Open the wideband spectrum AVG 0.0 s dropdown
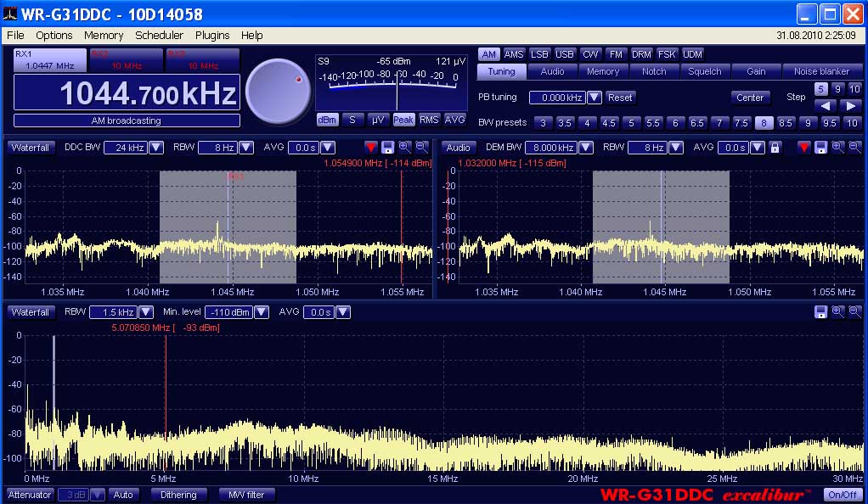 click(x=343, y=312)
